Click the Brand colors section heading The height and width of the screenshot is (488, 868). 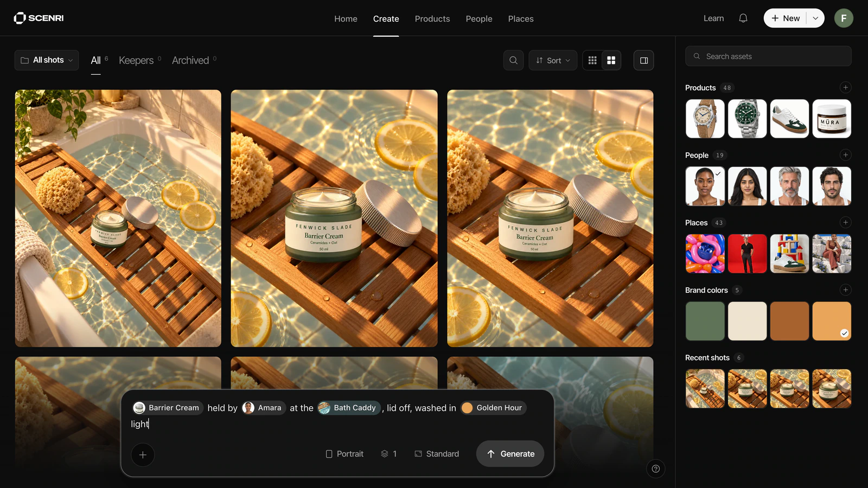tap(706, 290)
